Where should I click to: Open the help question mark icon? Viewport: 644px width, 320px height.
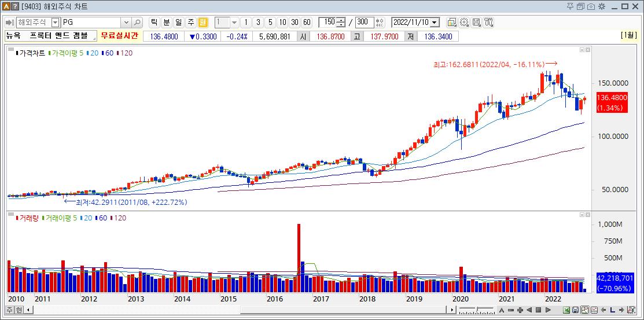coord(14,6)
